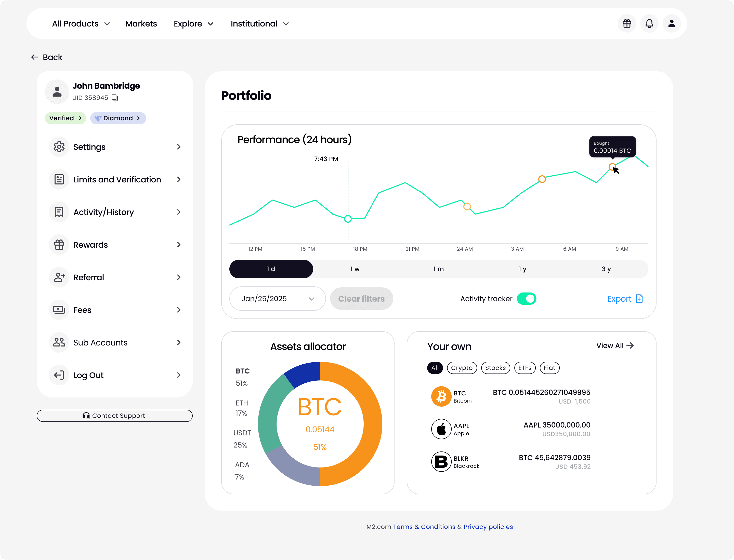This screenshot has height=560, width=734.
Task: Toggle the Activity tracker switch
Action: coord(526,299)
